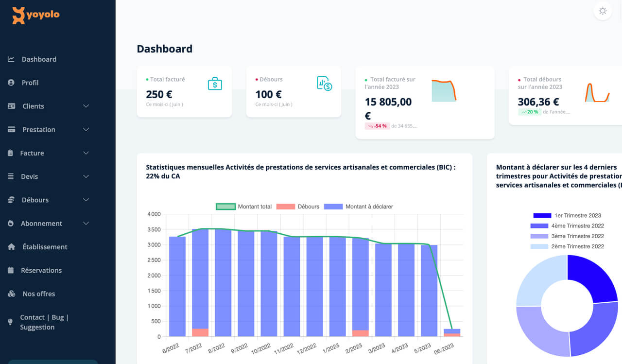
Task: Expand the Abonnement submenu chevron
Action: pyautogui.click(x=86, y=224)
